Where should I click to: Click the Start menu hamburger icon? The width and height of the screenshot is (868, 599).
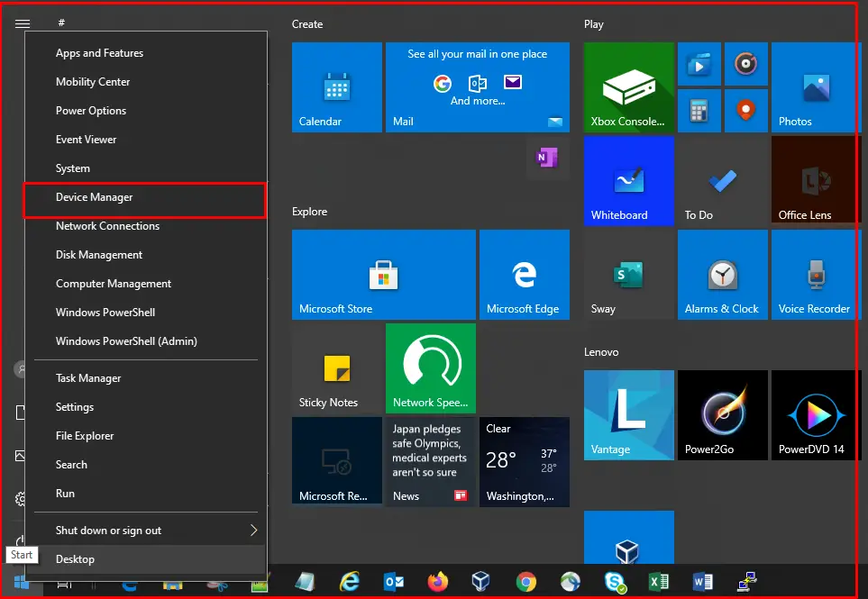[x=23, y=23]
